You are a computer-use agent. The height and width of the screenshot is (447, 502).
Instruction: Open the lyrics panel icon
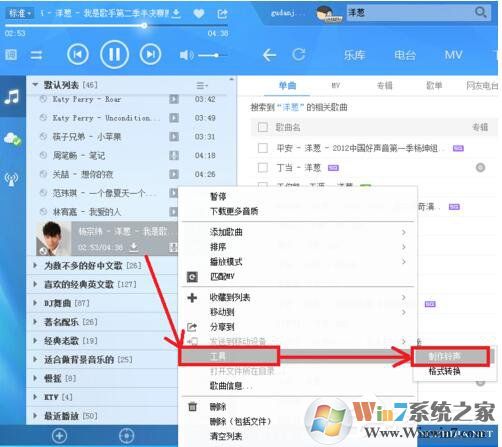[11, 54]
